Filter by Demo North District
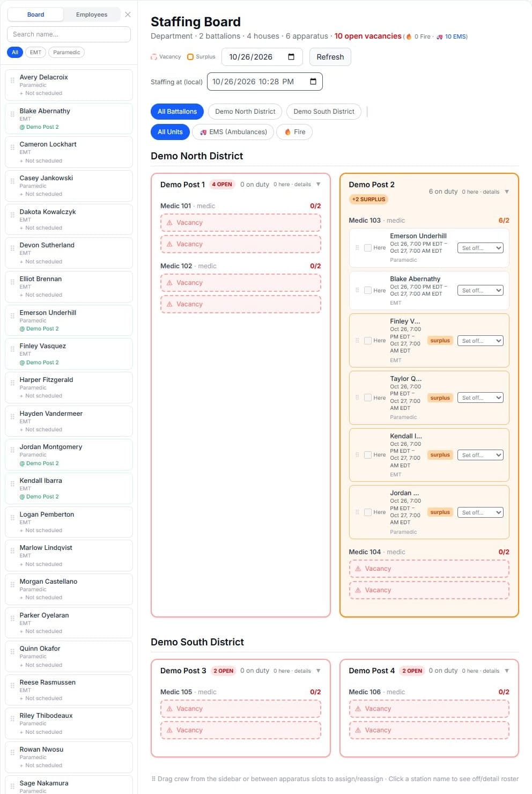The width and height of the screenshot is (532, 794). tap(245, 112)
